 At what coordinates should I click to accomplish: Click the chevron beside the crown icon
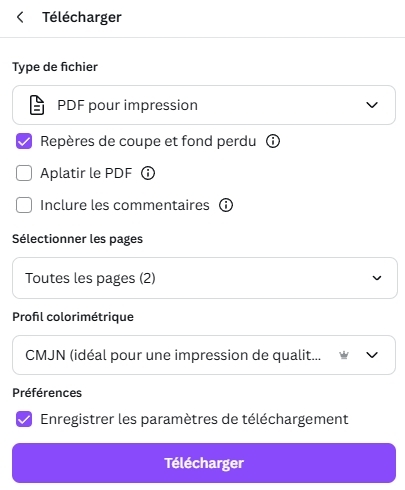pos(372,355)
